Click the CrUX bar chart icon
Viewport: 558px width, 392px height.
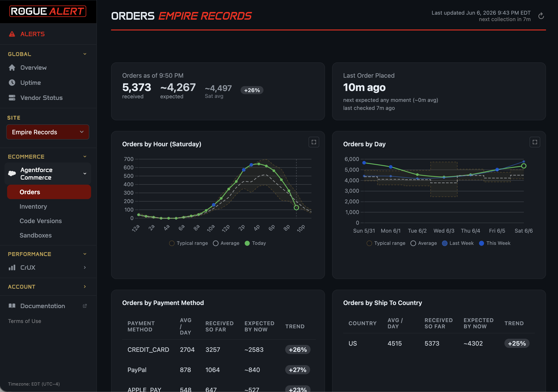pyautogui.click(x=12, y=267)
